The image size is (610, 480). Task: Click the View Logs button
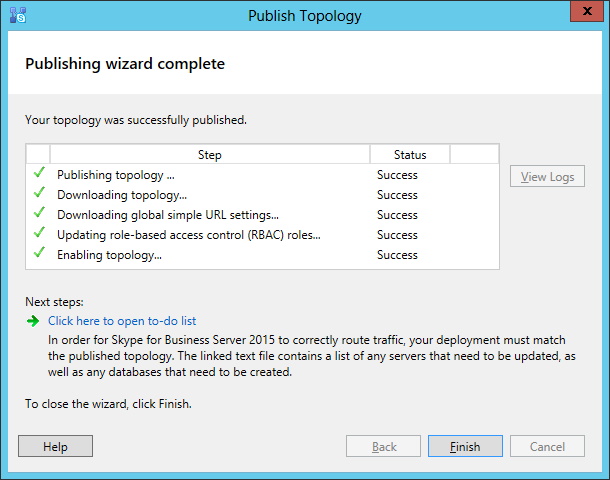pos(547,176)
